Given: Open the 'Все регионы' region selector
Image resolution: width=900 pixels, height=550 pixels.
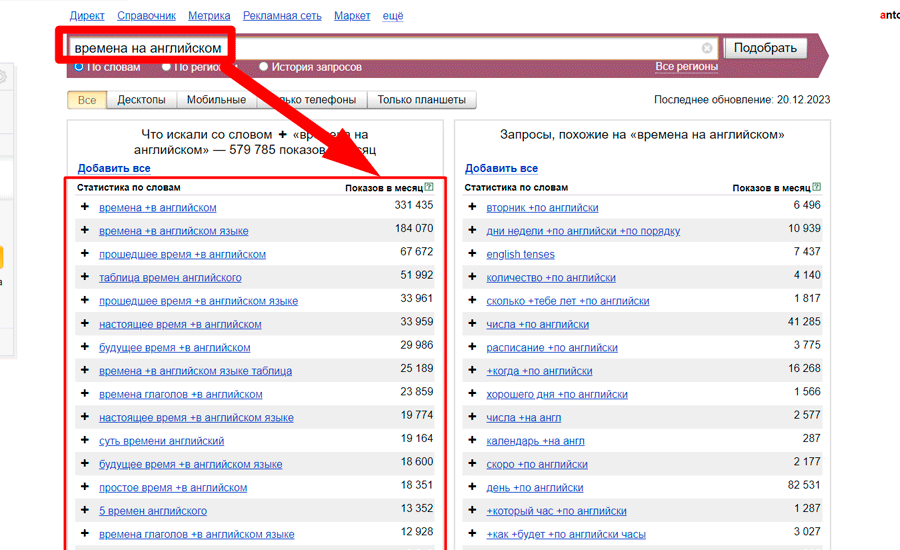Looking at the screenshot, I should pyautogui.click(x=686, y=67).
